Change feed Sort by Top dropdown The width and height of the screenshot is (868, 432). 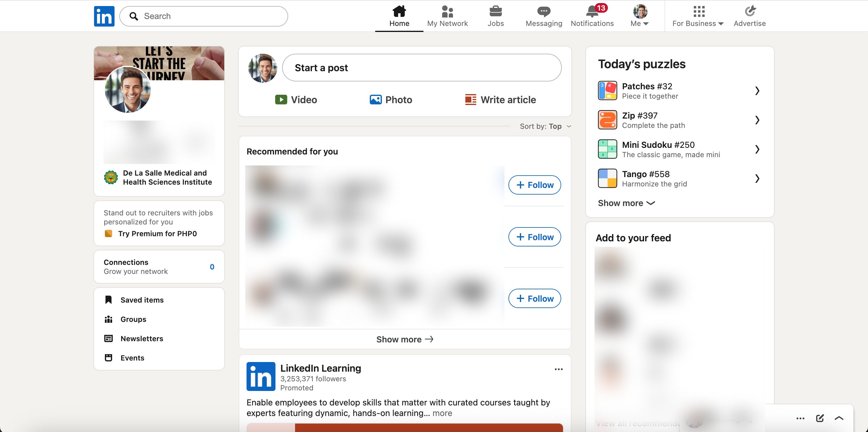click(x=546, y=126)
